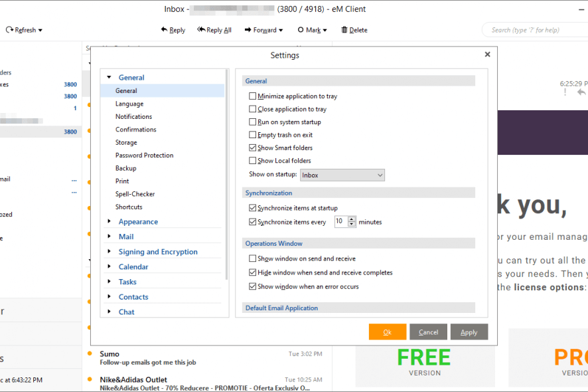
Task: Open Password Protection settings page
Action: pyautogui.click(x=145, y=155)
